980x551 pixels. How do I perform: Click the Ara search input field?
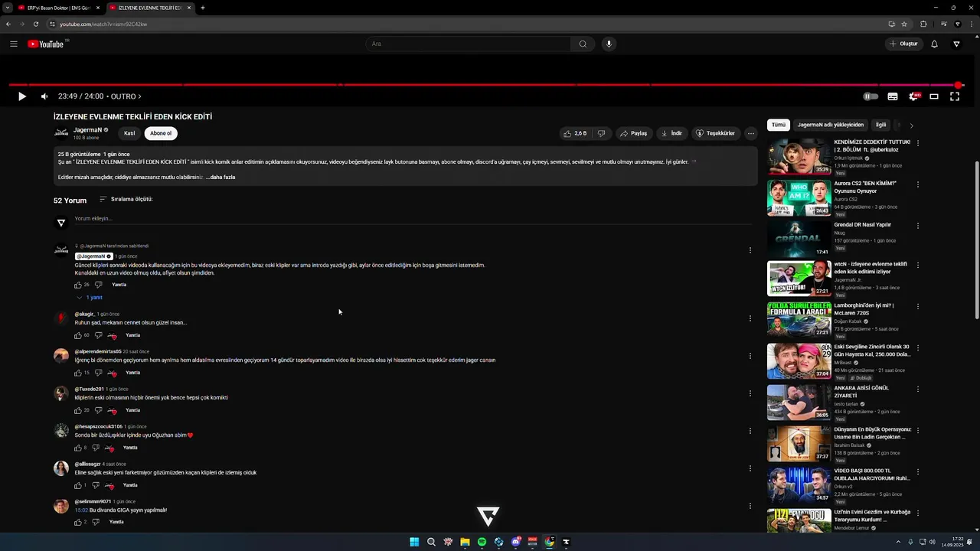click(x=469, y=44)
